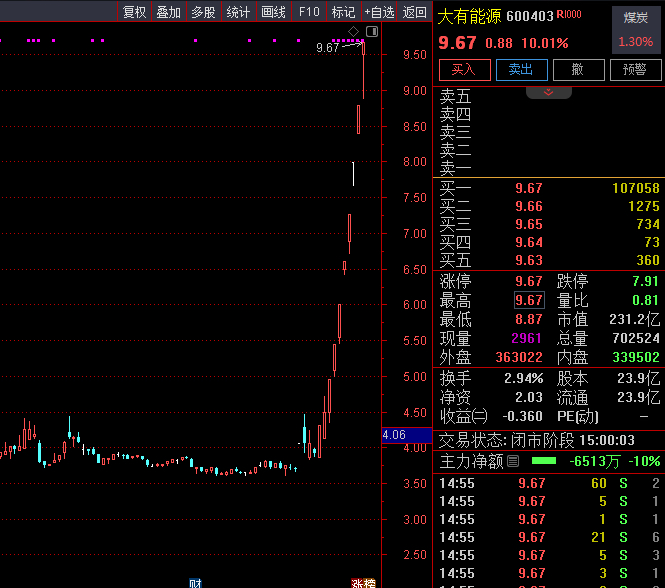Click the 9.50 price axis label
This screenshot has height=588, width=665.
tap(414, 55)
